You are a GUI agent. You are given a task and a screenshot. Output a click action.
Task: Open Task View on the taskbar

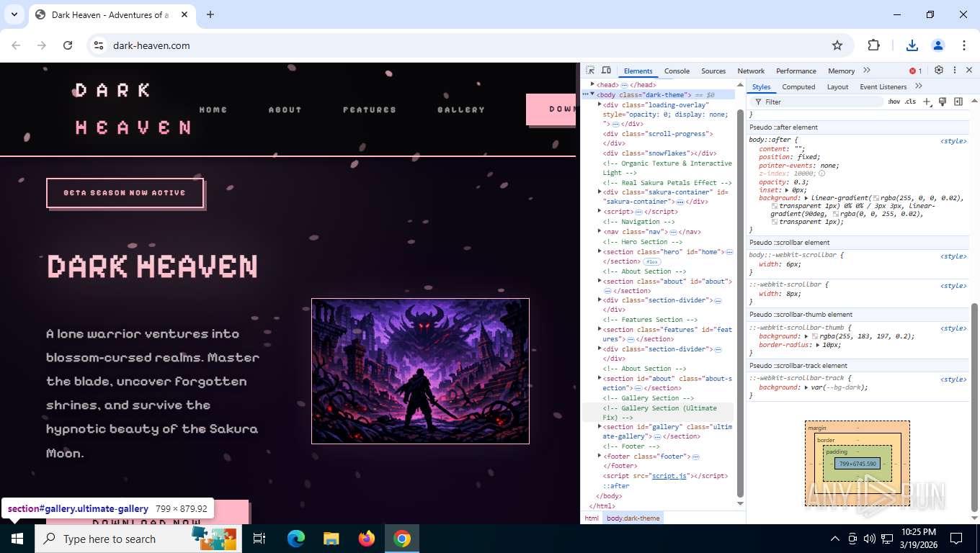pyautogui.click(x=259, y=539)
